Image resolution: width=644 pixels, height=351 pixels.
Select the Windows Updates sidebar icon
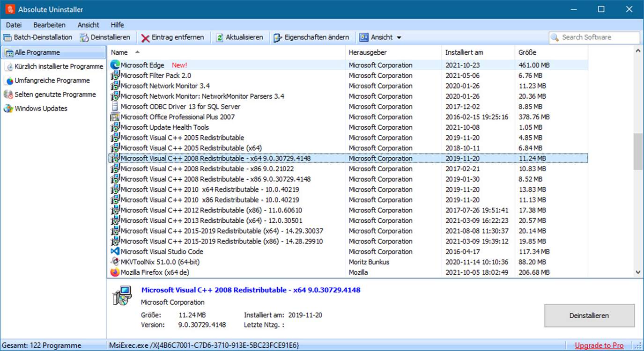[x=8, y=109]
